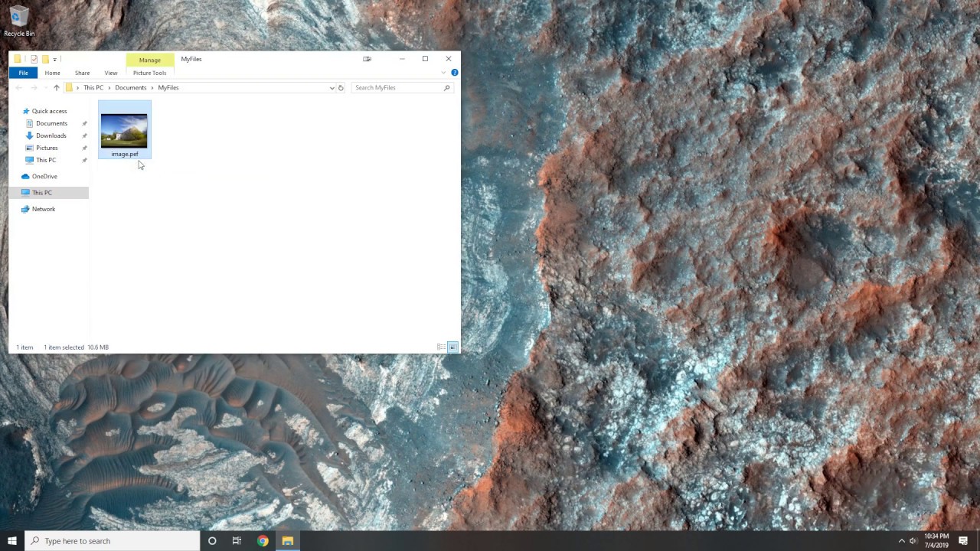Expand the chevron before This PC in breadcrumb
This screenshot has height=551, width=980.
77,88
